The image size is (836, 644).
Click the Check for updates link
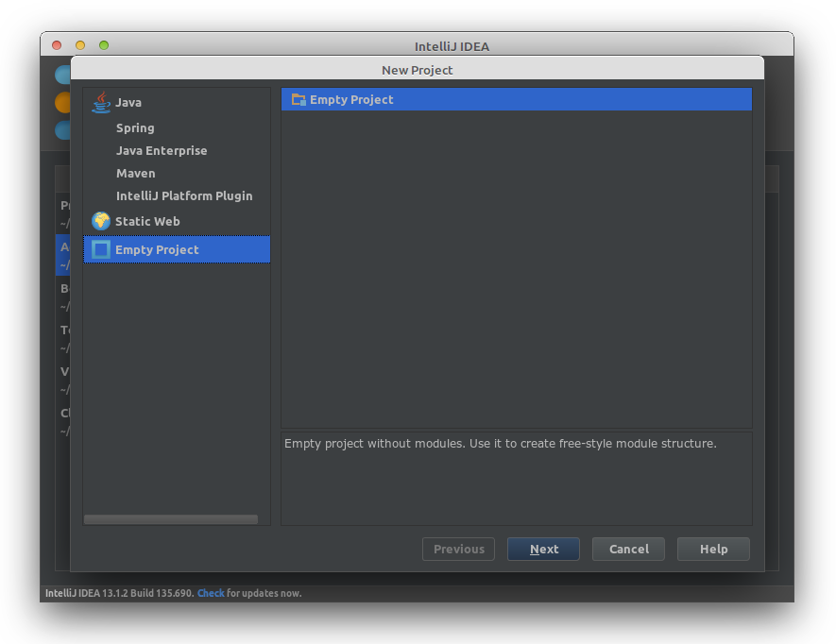pyautogui.click(x=211, y=593)
